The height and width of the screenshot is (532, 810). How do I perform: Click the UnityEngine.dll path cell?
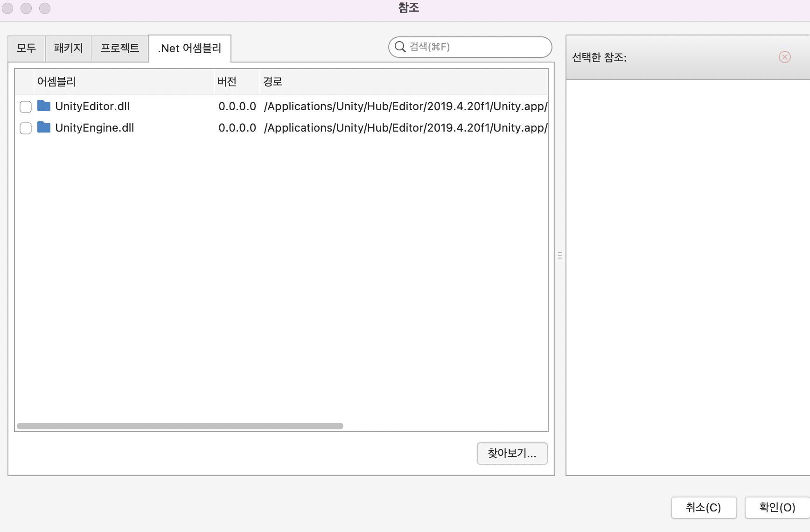point(405,128)
